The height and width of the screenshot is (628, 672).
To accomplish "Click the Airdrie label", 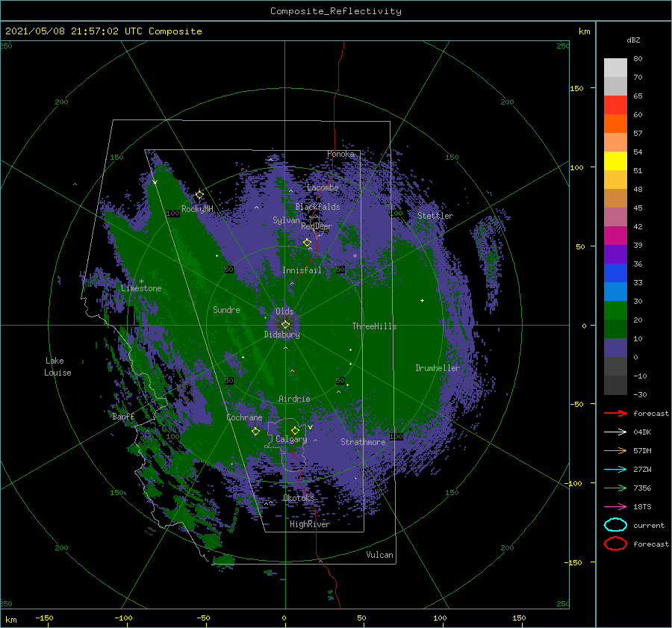I will point(294,399).
